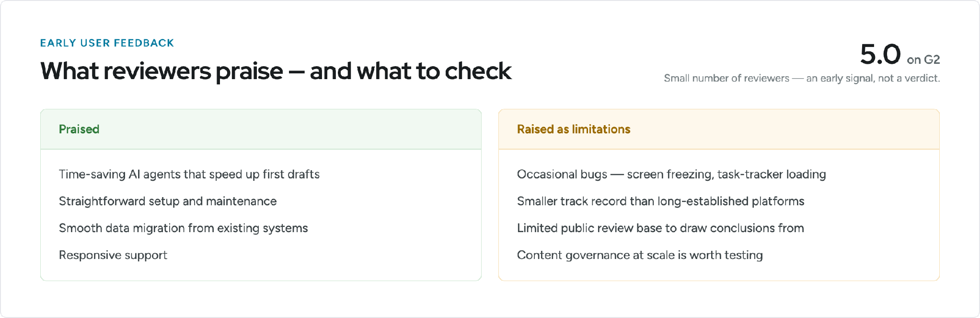Click the 5.0 rating score
The height and width of the screenshot is (318, 980).
pos(880,54)
